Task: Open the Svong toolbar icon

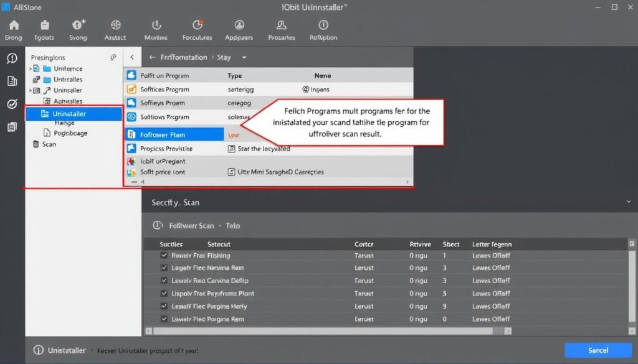Action: pos(78,30)
